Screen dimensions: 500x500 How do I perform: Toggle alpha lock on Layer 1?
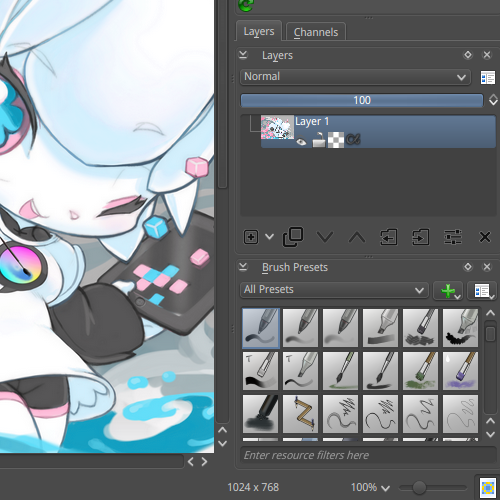pos(353,140)
